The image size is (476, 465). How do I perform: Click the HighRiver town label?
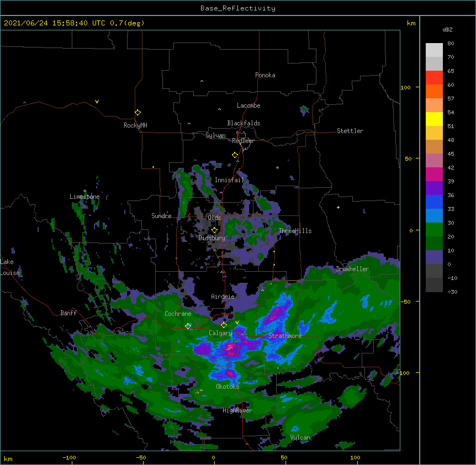237,410
